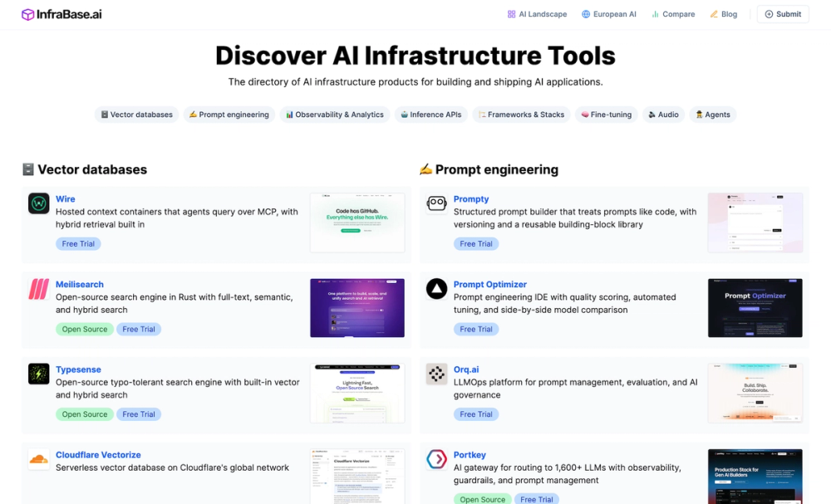
Task: Click the Prompt Optimizer dark thumbnail
Action: pos(755,307)
